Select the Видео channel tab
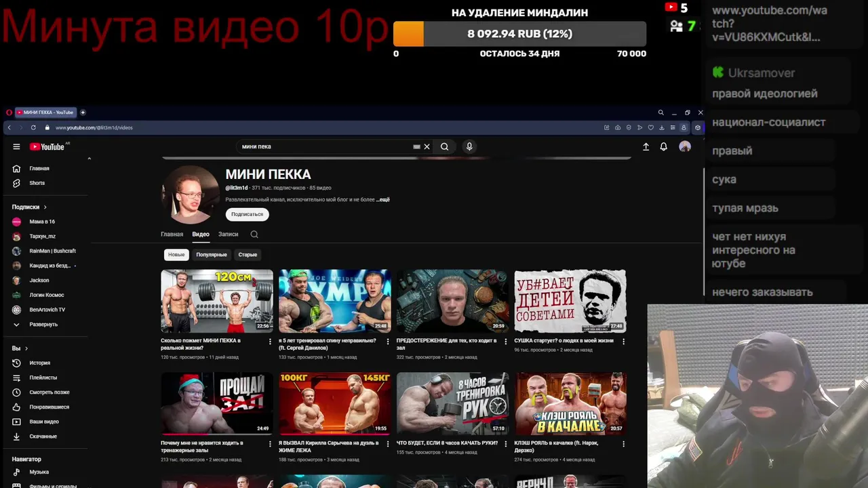 [x=201, y=235]
